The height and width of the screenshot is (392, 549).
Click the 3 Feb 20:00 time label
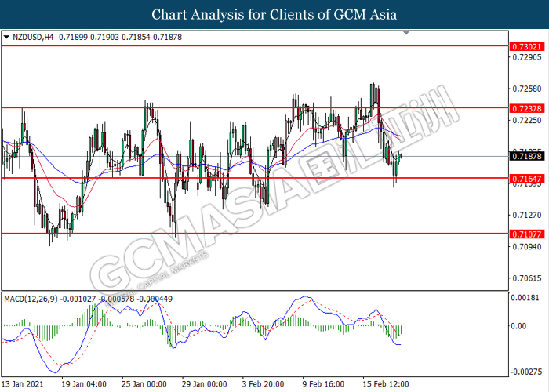click(263, 384)
